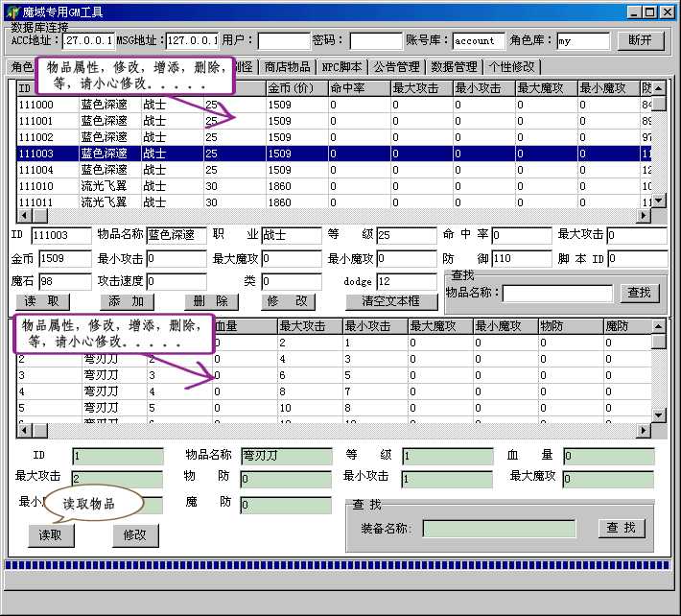Image resolution: width=681 pixels, height=616 pixels.
Task: Click the upper 查找 search button
Action: pyautogui.click(x=640, y=293)
